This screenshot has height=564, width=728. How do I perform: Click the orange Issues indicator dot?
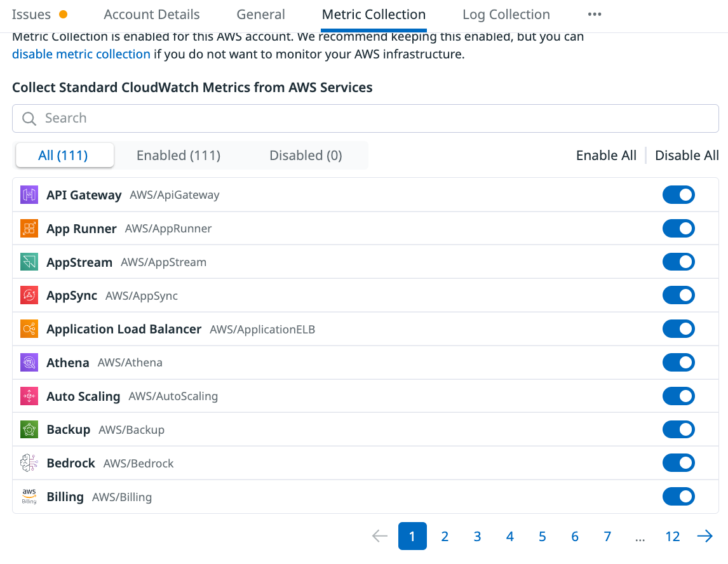coord(63,15)
